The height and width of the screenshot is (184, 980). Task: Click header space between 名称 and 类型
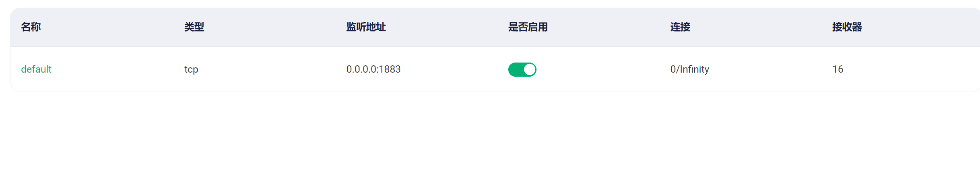click(x=113, y=27)
